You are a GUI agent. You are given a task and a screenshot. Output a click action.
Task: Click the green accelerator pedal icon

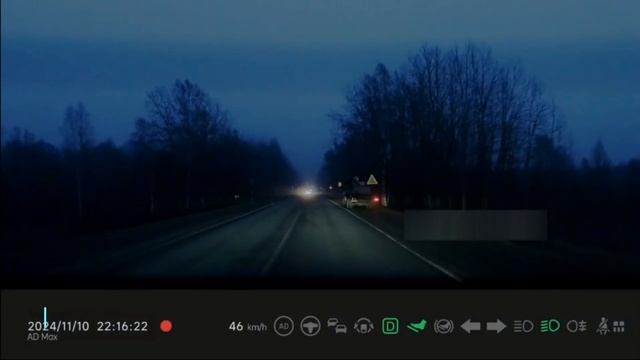click(x=417, y=326)
